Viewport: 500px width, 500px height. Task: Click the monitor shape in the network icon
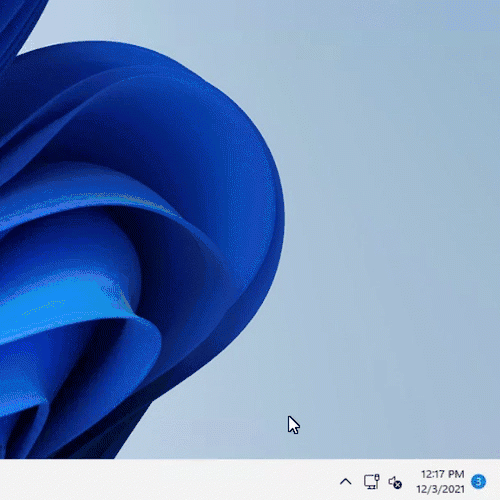pos(370,482)
